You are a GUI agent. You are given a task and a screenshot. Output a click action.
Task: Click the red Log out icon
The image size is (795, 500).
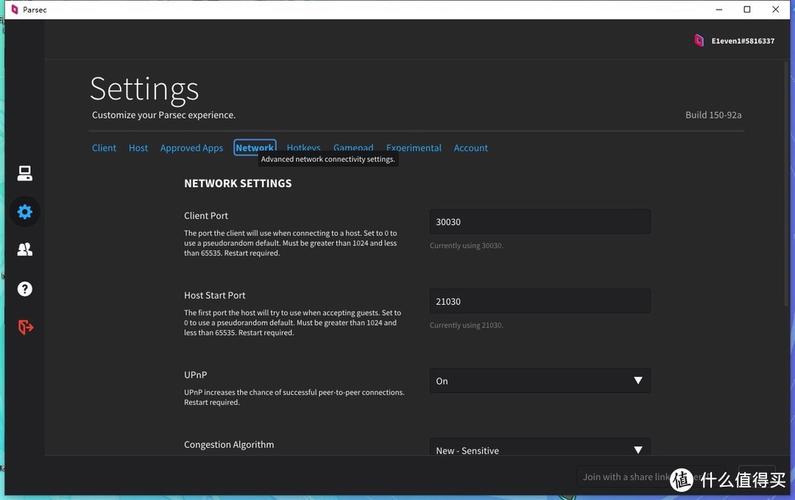(x=25, y=327)
